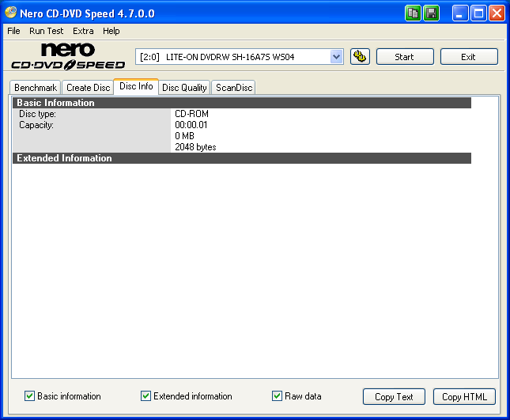Switch to the Disc Quality tab
The width and height of the screenshot is (510, 420).
point(184,88)
